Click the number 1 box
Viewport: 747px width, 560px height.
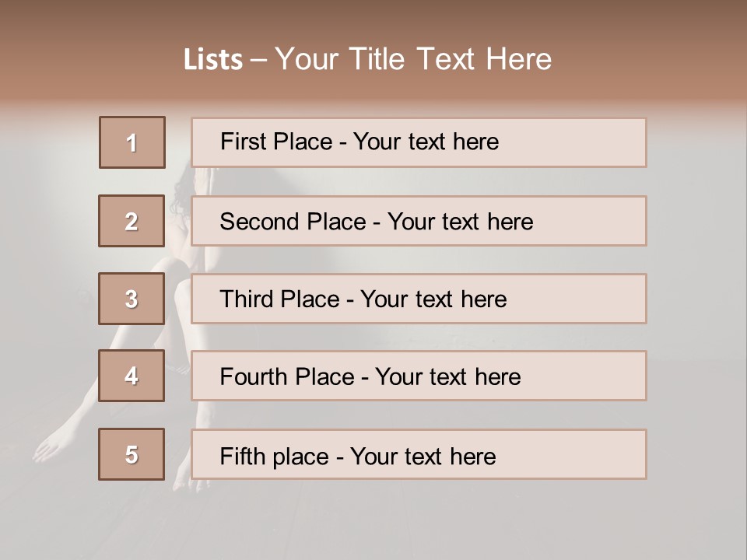(132, 142)
